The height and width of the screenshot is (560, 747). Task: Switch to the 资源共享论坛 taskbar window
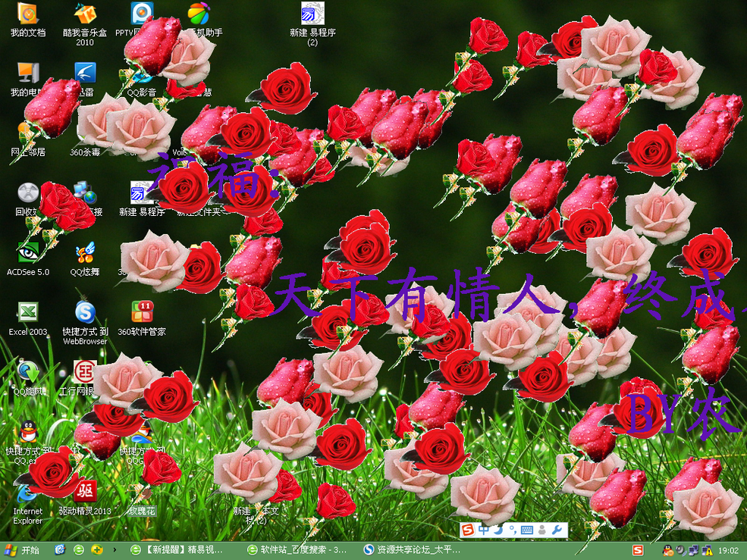click(413, 549)
